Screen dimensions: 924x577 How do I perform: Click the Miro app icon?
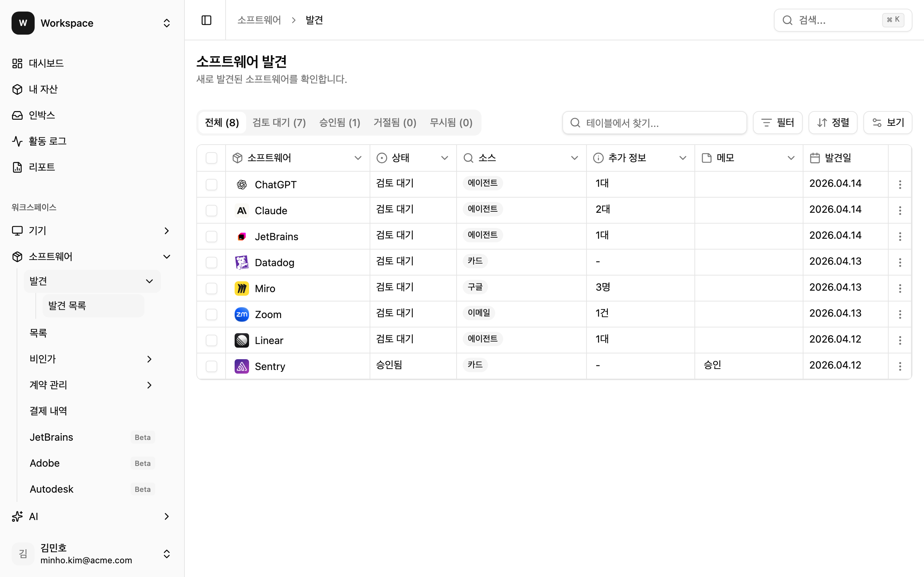click(241, 288)
